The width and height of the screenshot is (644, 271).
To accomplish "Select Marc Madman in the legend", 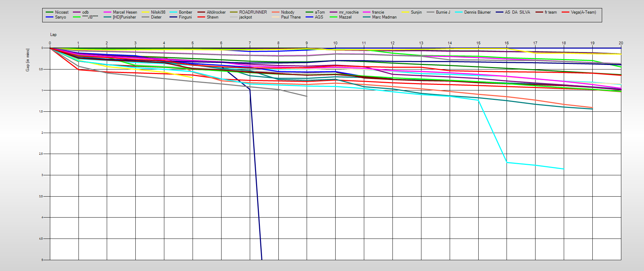I will [x=384, y=17].
